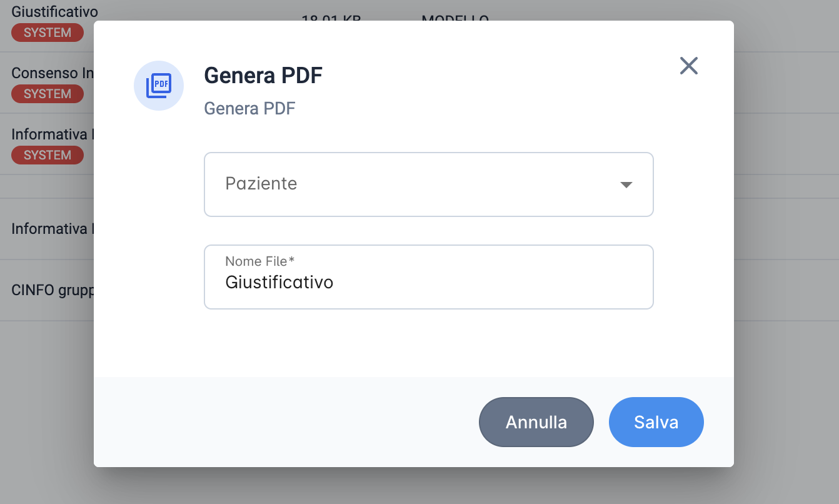This screenshot has width=839, height=504.
Task: Open the Paziente dropdown field
Action: click(x=429, y=184)
